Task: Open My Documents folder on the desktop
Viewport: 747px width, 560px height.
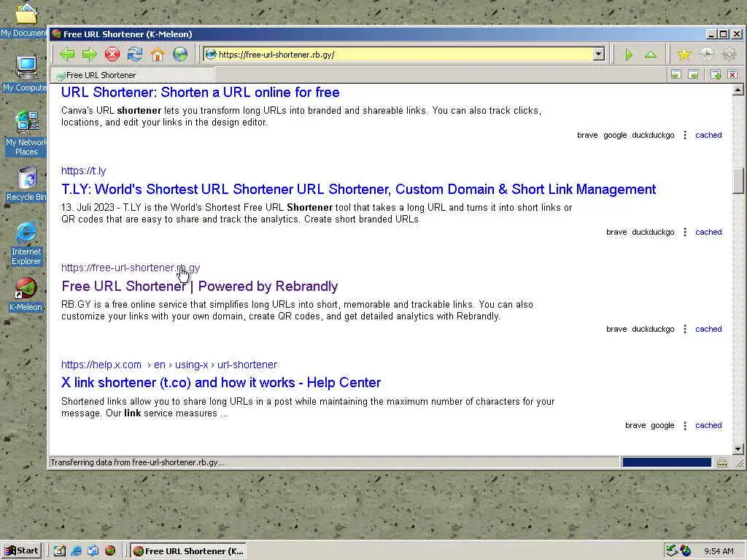Action: [x=26, y=20]
